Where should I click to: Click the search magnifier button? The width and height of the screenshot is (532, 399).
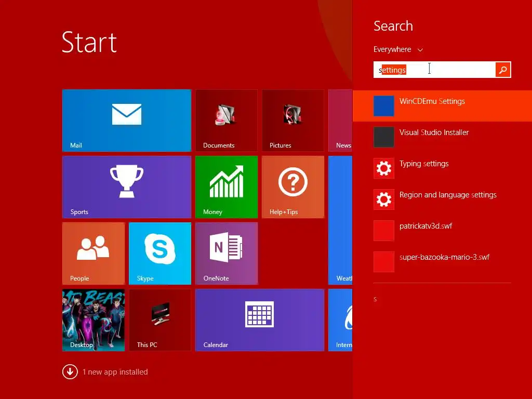(503, 70)
